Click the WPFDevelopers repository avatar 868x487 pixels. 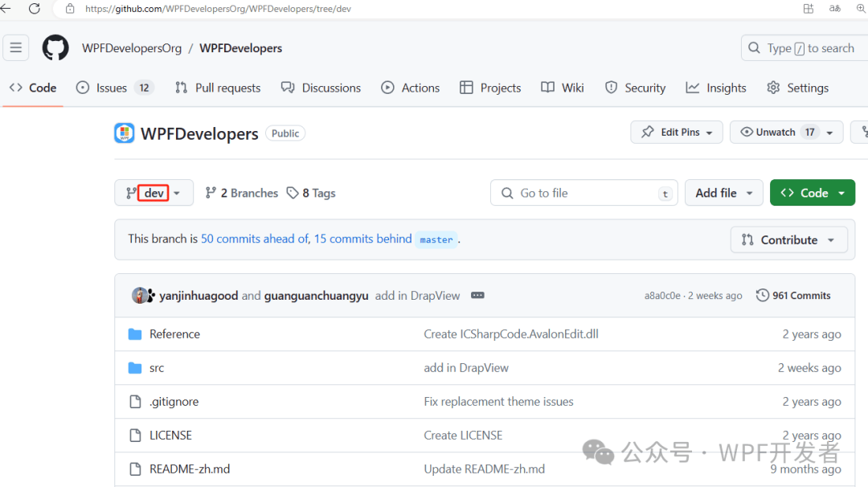tap(124, 133)
